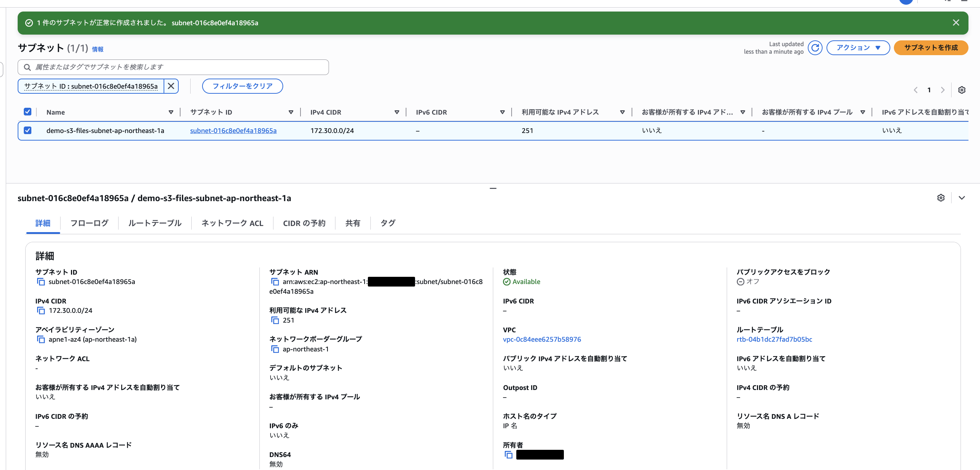Image resolution: width=980 pixels, height=470 pixels.
Task: Click the subnet search input field
Action: coord(173,67)
